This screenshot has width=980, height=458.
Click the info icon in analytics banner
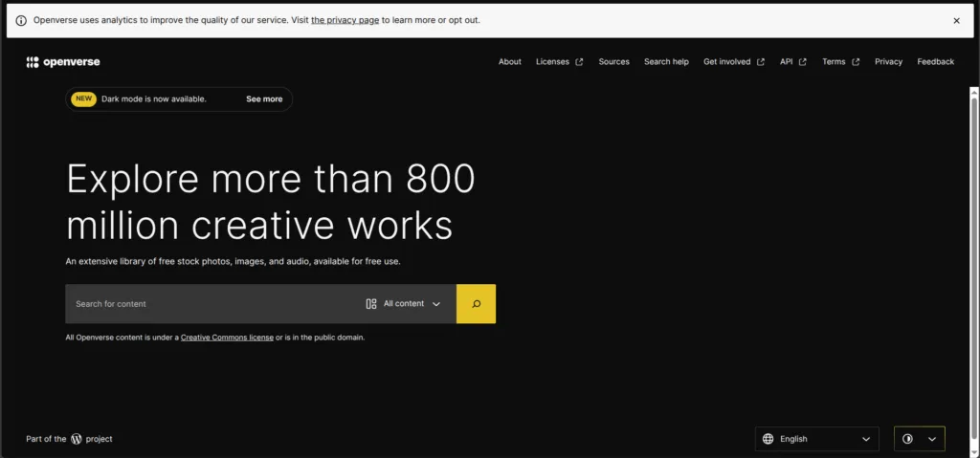pyautogui.click(x=21, y=21)
